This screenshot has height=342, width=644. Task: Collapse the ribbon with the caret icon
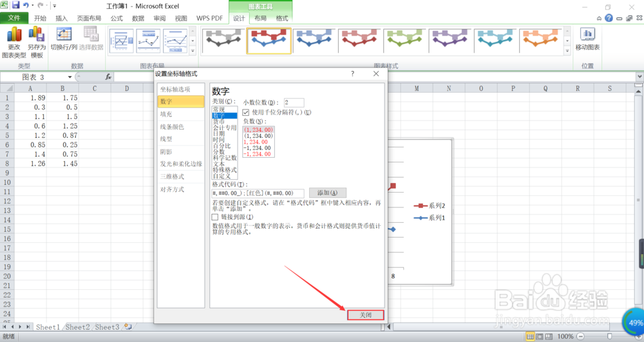click(x=599, y=19)
